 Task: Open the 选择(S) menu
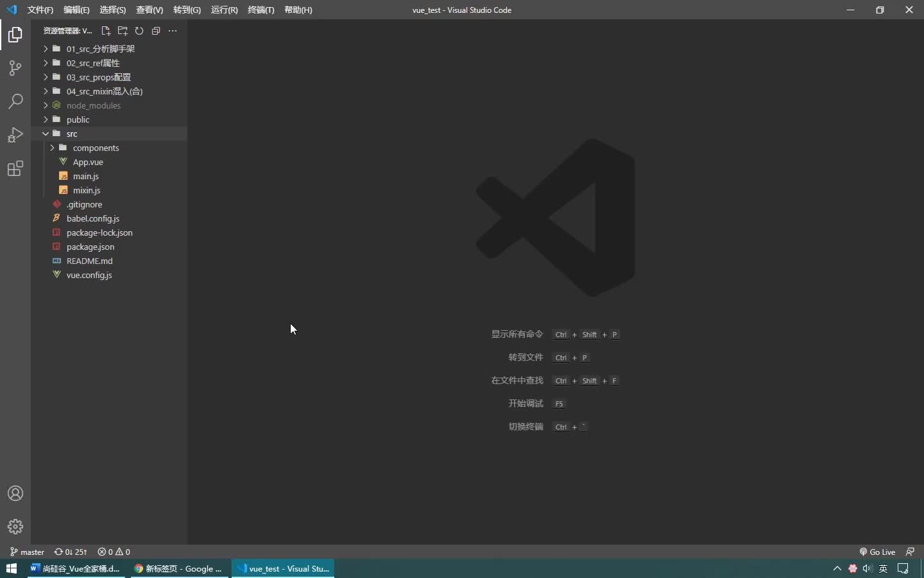pyautogui.click(x=113, y=10)
